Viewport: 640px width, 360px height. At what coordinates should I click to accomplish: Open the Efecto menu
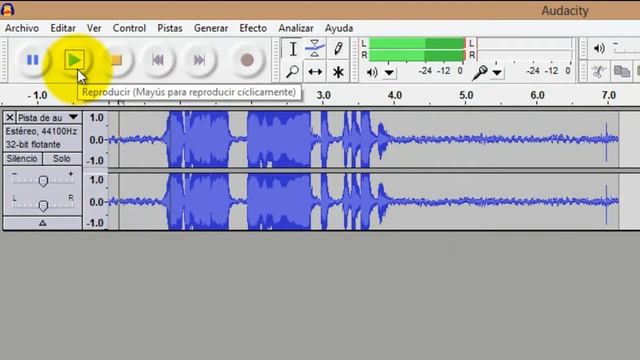pos(253,28)
